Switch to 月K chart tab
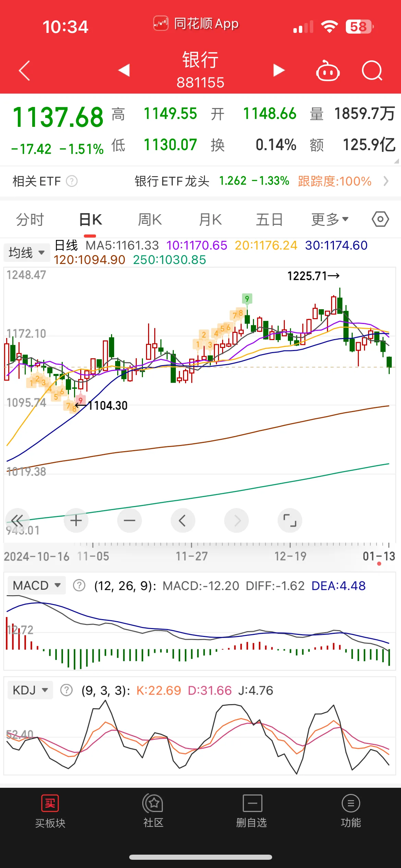401x868 pixels. point(210,219)
